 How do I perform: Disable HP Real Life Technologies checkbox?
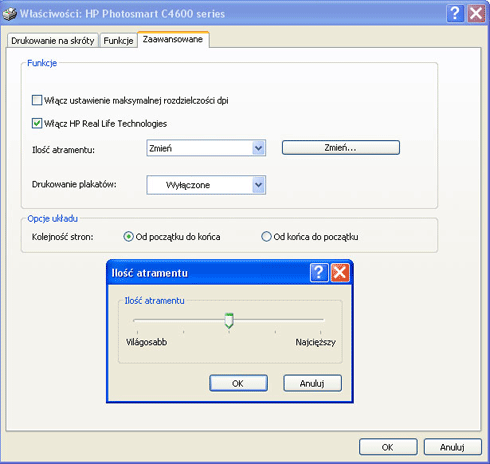click(x=37, y=123)
